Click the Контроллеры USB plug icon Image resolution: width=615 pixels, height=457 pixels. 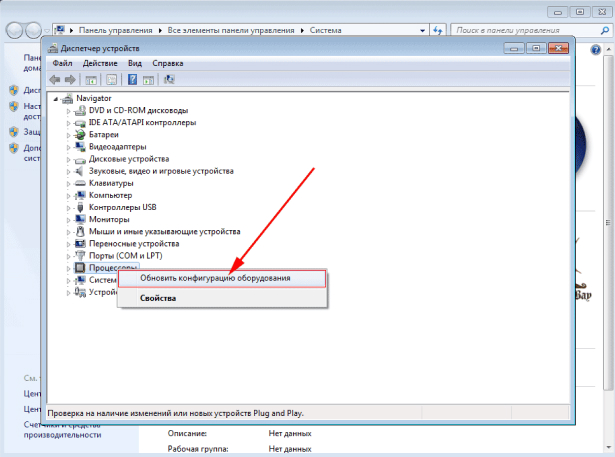click(x=80, y=208)
